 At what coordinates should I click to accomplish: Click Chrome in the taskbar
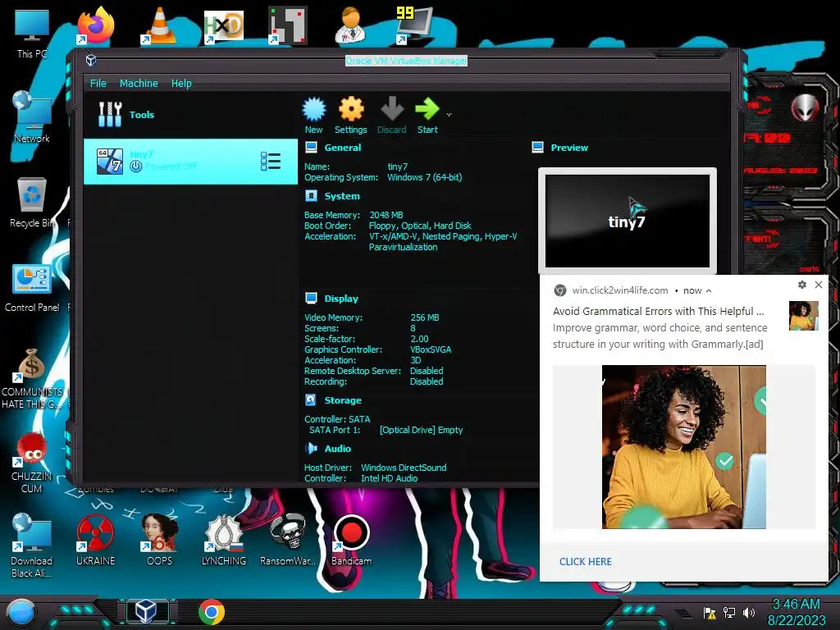[x=211, y=612]
